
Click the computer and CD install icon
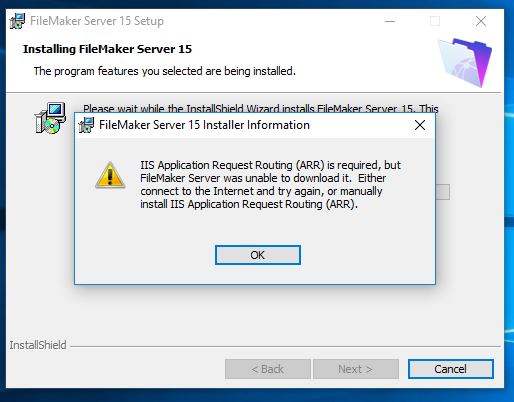(50, 118)
